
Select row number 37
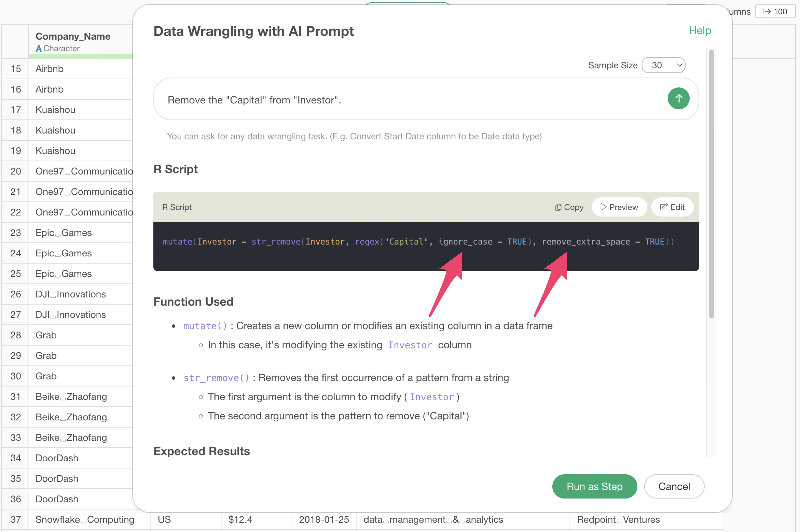click(x=16, y=519)
